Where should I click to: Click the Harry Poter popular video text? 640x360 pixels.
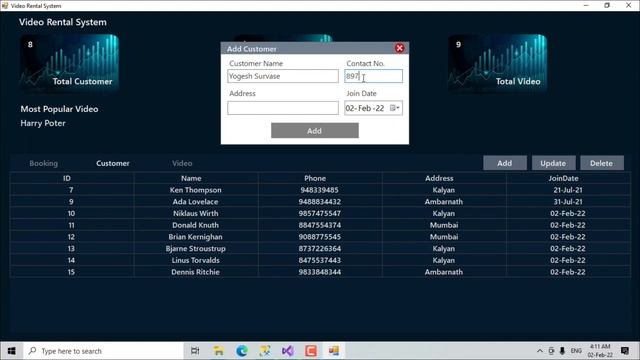(x=43, y=123)
